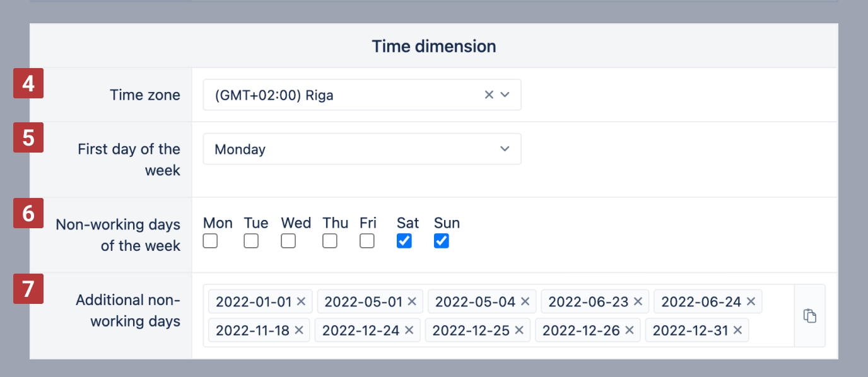Uncheck Sun as a non-working day
Viewport: 868px width, 377px height.
tap(442, 241)
